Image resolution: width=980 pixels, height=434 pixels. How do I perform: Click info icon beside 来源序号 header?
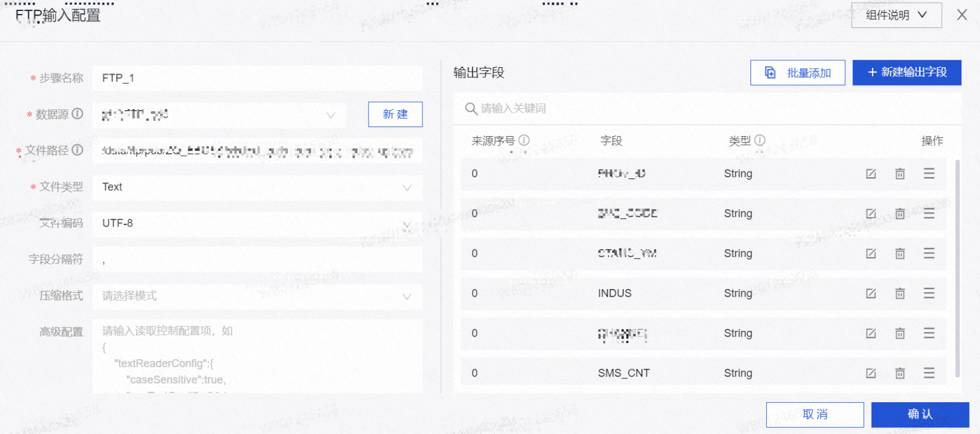tap(524, 140)
